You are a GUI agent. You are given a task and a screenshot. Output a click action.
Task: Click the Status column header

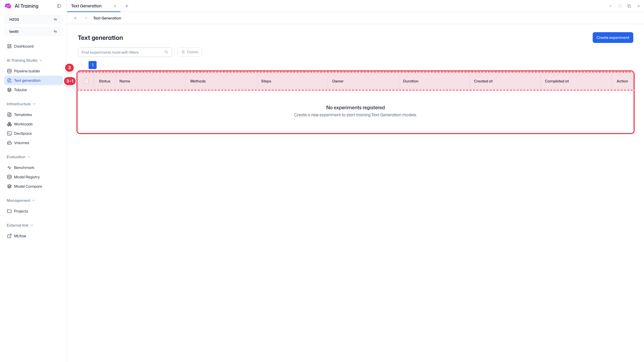click(x=105, y=81)
